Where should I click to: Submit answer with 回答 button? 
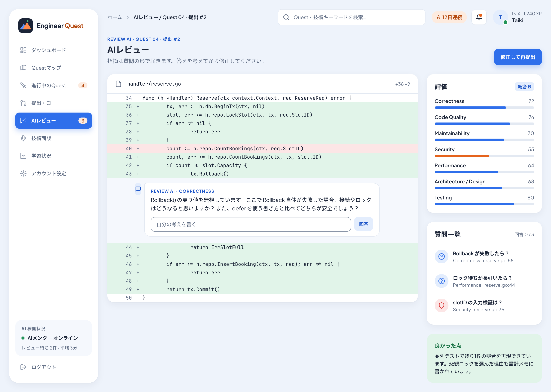tap(363, 224)
